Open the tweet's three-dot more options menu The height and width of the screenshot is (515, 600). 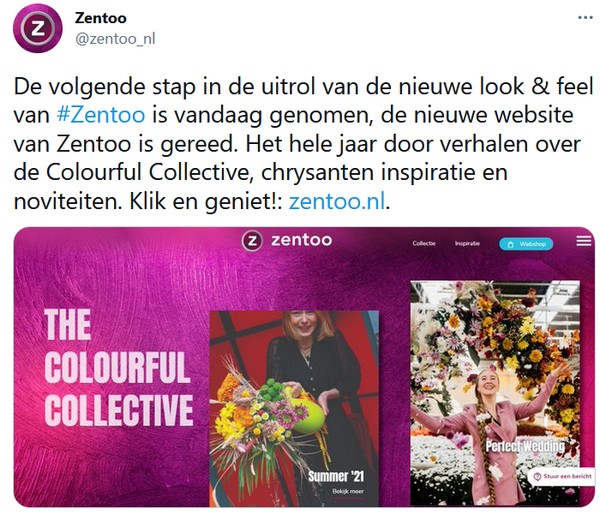click(x=585, y=18)
